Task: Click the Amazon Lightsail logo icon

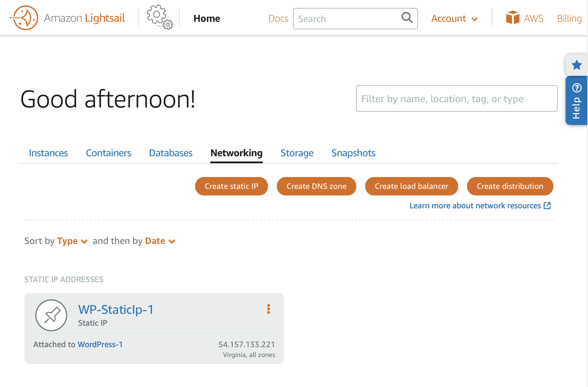Action: [x=24, y=18]
